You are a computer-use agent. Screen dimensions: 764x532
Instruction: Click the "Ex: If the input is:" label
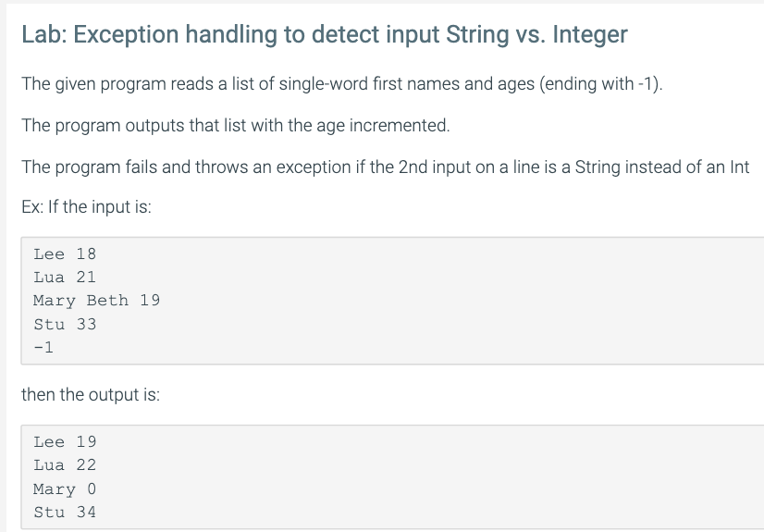[86, 207]
